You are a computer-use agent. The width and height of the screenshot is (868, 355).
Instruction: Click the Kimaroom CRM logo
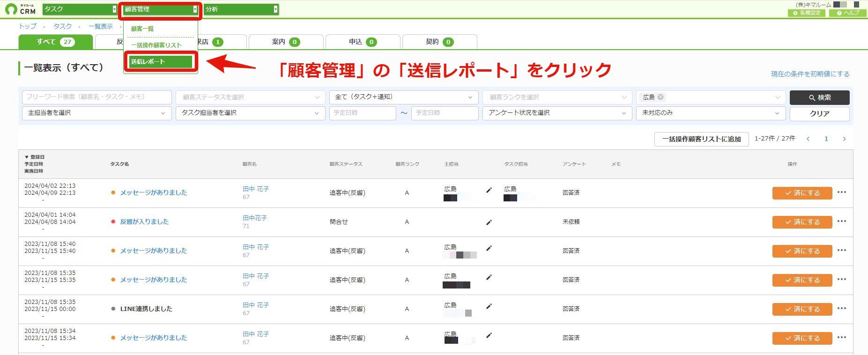pos(20,9)
